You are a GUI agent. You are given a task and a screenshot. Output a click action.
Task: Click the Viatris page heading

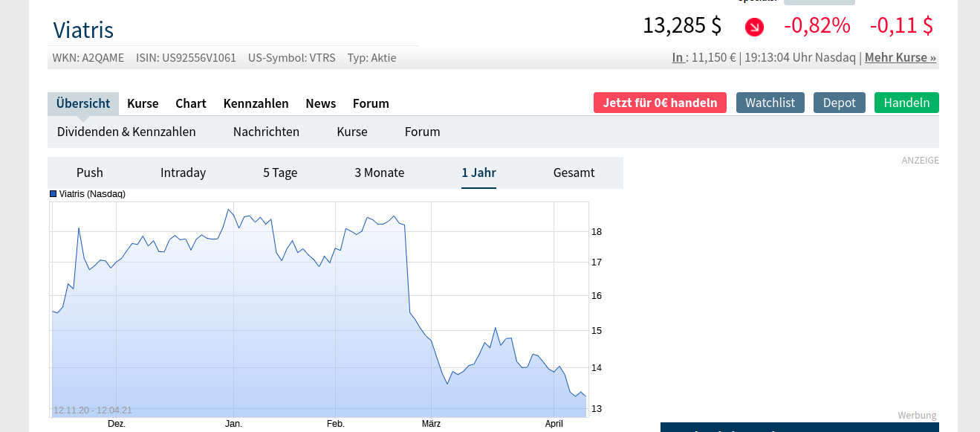[83, 30]
